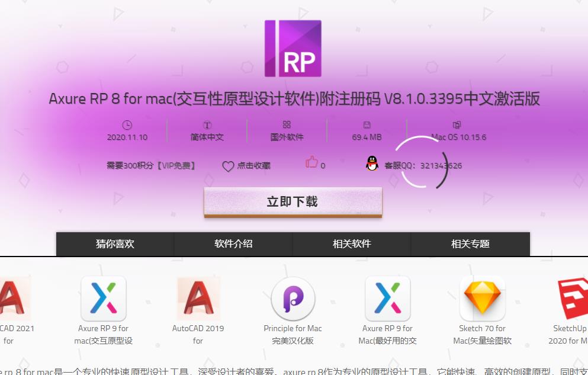
Task: Click the QQ penguin icon
Action: pos(372,164)
